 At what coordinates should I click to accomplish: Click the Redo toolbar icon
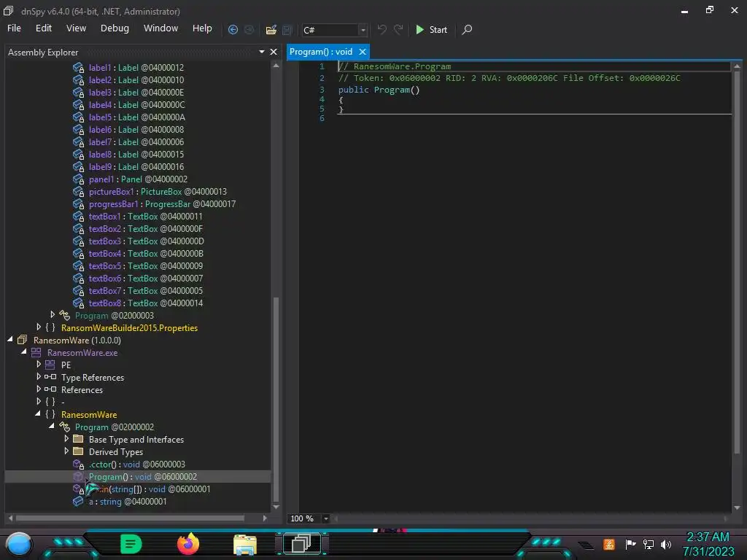398,29
